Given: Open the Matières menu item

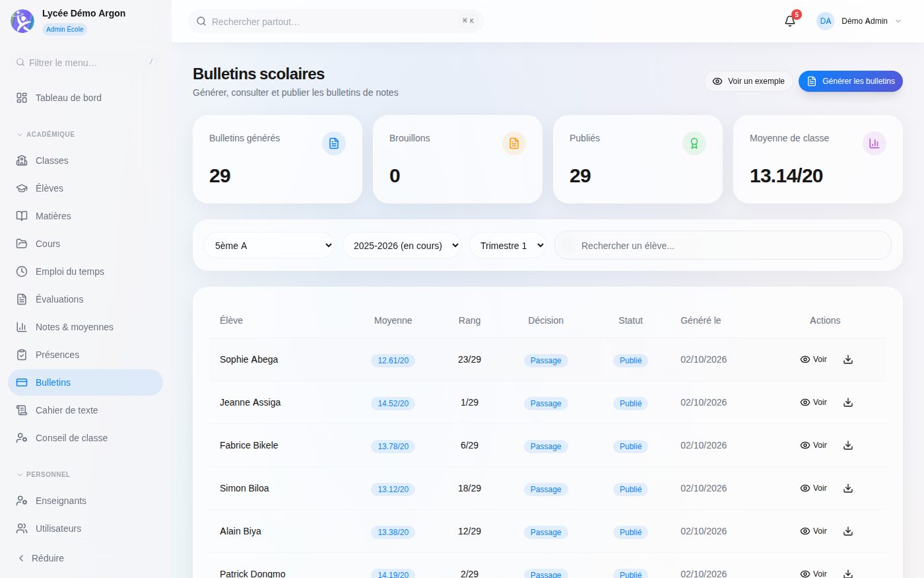Looking at the screenshot, I should tap(85, 216).
